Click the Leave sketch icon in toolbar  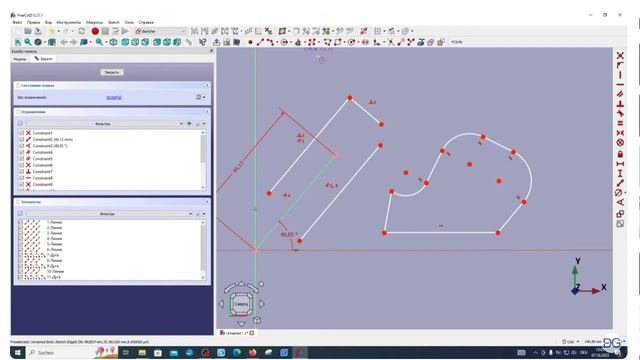tap(217, 42)
